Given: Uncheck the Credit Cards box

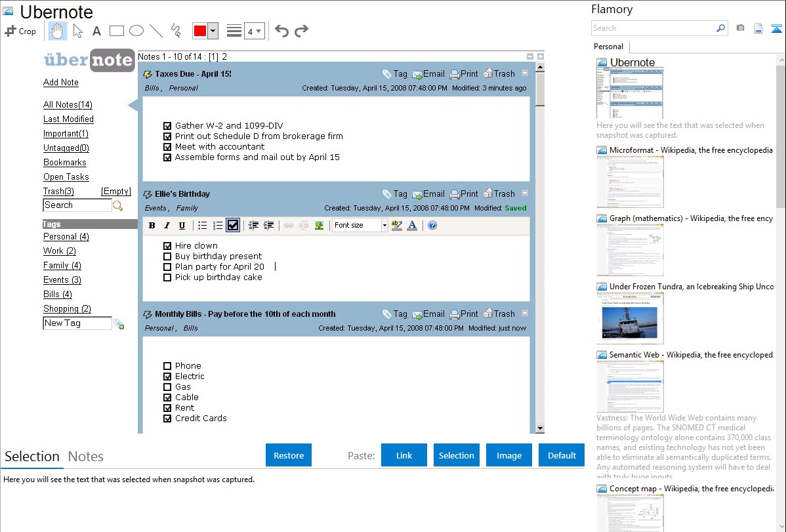Looking at the screenshot, I should click(x=167, y=418).
